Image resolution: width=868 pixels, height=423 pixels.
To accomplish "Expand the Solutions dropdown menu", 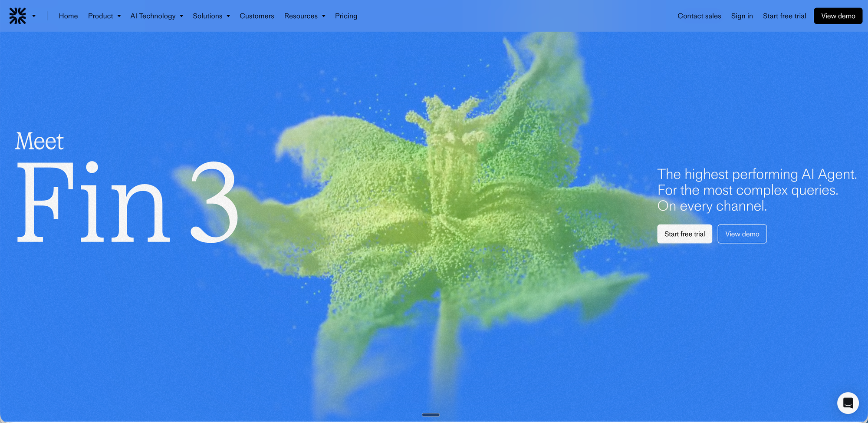I will click(211, 16).
